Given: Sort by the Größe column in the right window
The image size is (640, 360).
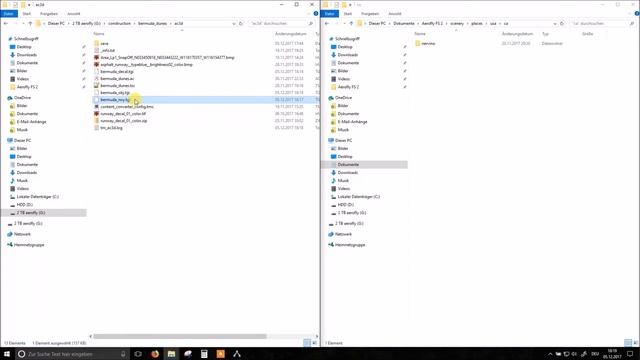Looking at the screenshot, I should point(587,34).
